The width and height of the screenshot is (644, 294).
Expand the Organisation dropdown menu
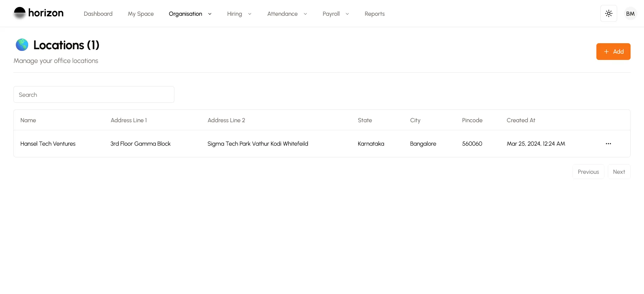click(190, 14)
